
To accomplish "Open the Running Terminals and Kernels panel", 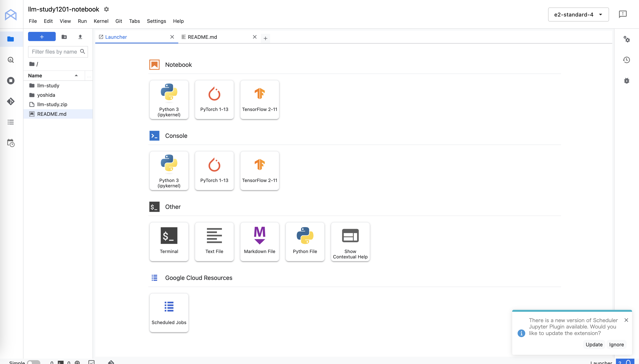I will tap(11, 80).
